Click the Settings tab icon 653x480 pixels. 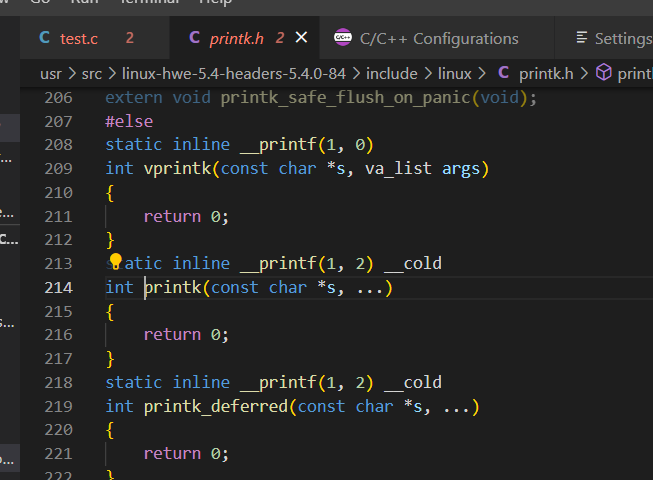(x=581, y=38)
